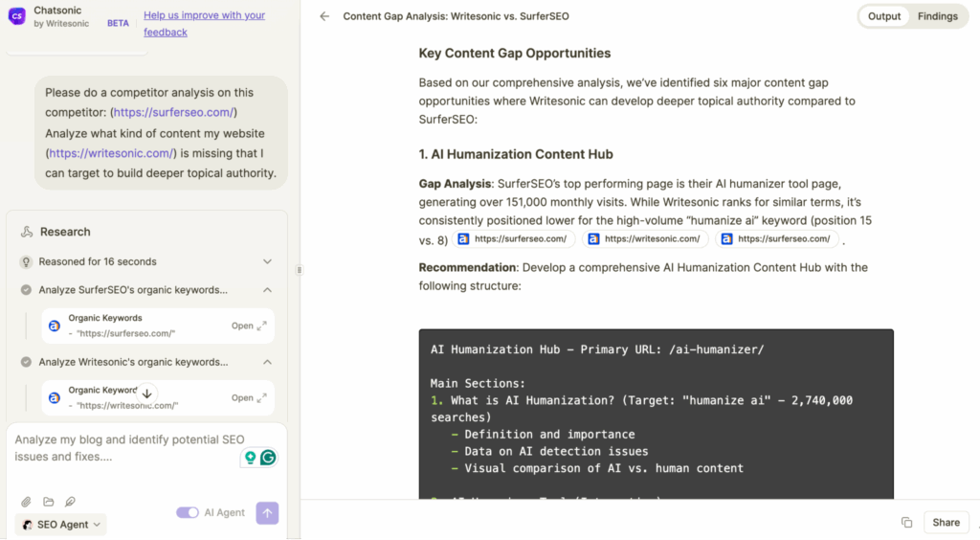
Task: Click the Share button
Action: 946,523
